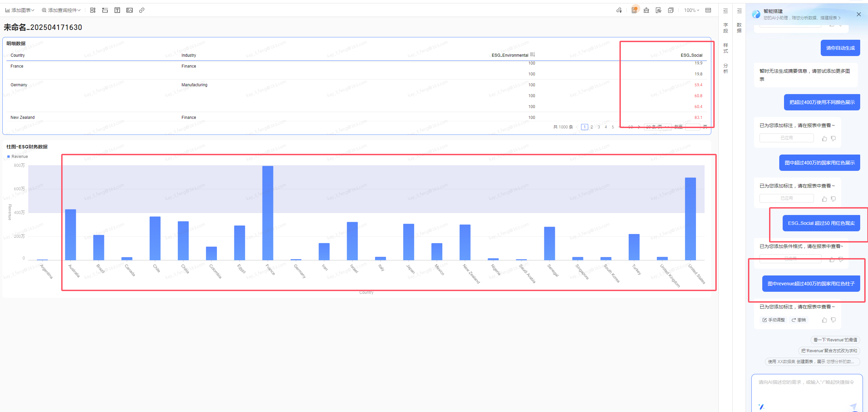Click the 手动调整 button
Viewport: 868px width, 412px height.
tap(773, 320)
